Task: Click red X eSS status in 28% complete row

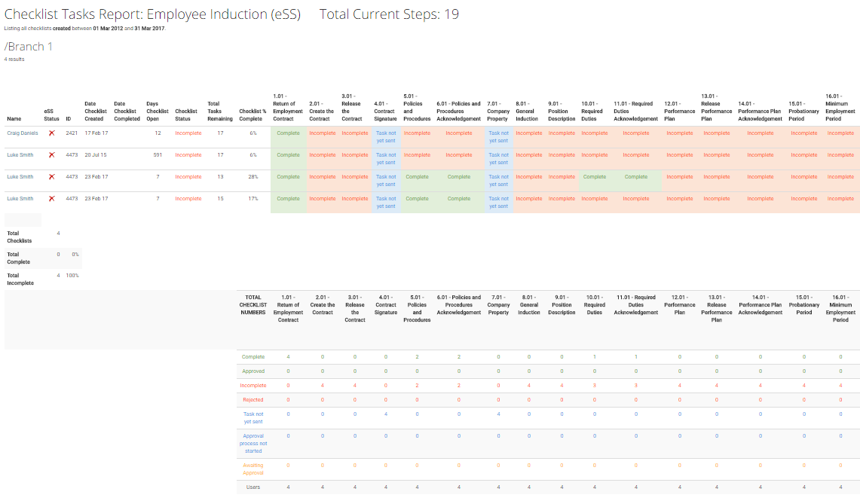Action: point(51,177)
